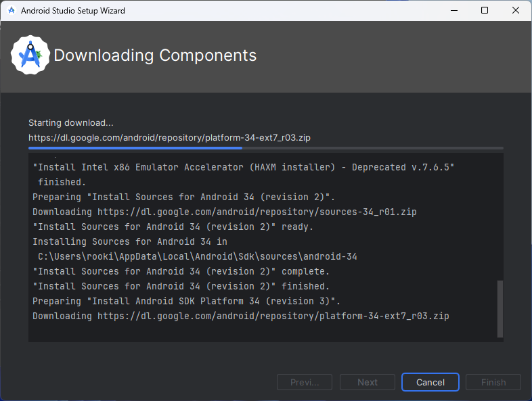Maximize the Setup Wizard window

(485, 11)
